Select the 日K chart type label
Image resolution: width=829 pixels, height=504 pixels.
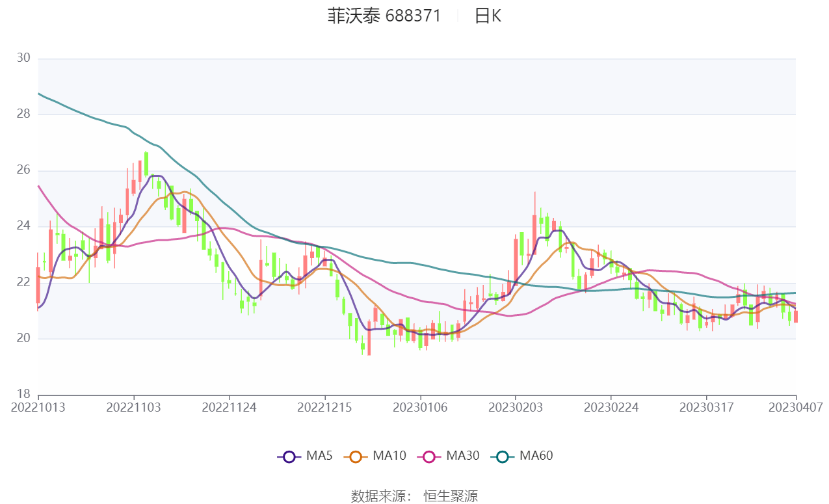[485, 16]
